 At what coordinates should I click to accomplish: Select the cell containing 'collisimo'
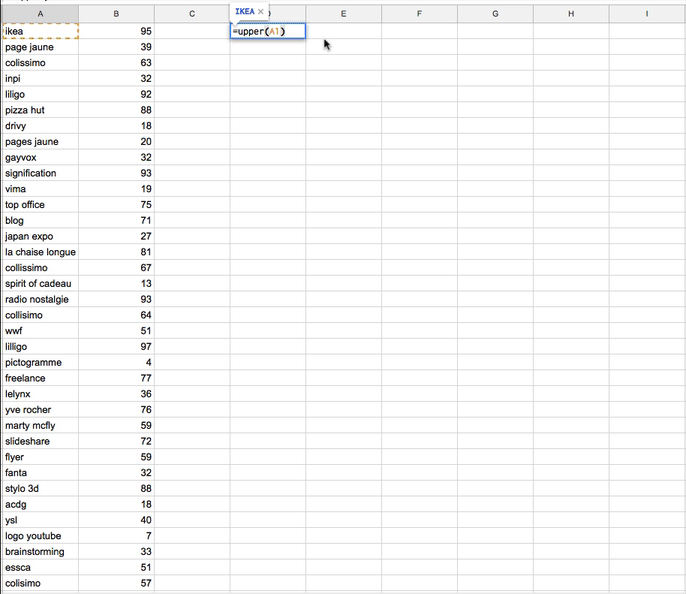click(x=40, y=314)
